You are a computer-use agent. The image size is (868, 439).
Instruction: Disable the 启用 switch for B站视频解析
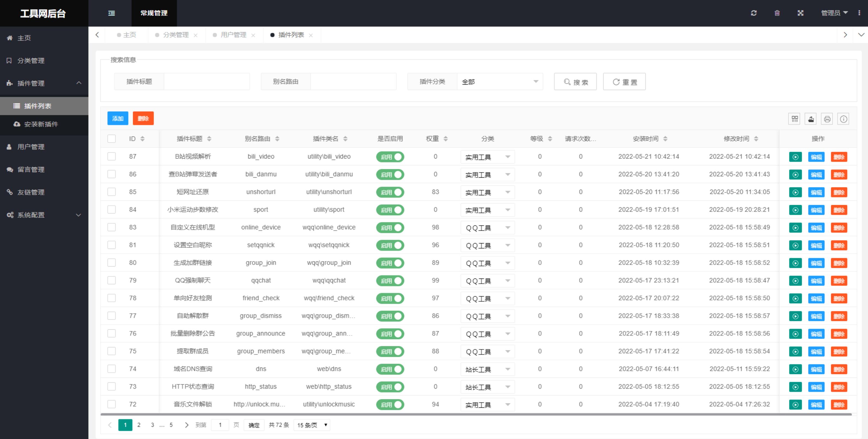pos(390,157)
